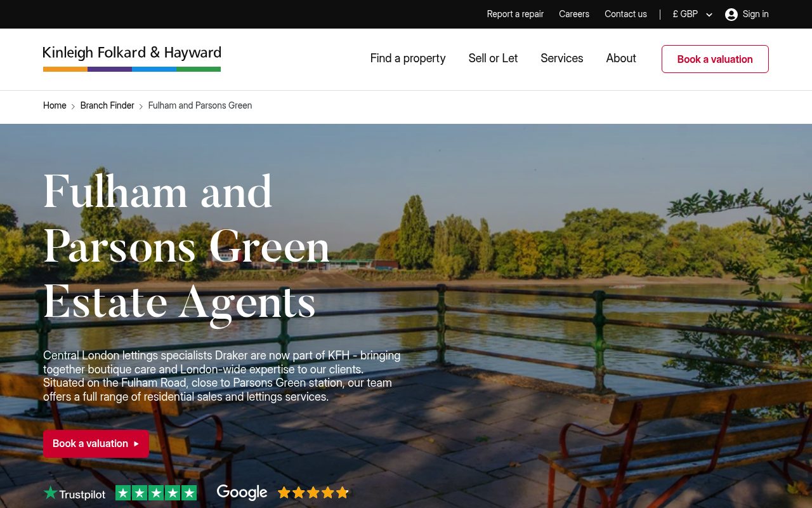
Task: Open the Sell or Let menu
Action: point(493,58)
